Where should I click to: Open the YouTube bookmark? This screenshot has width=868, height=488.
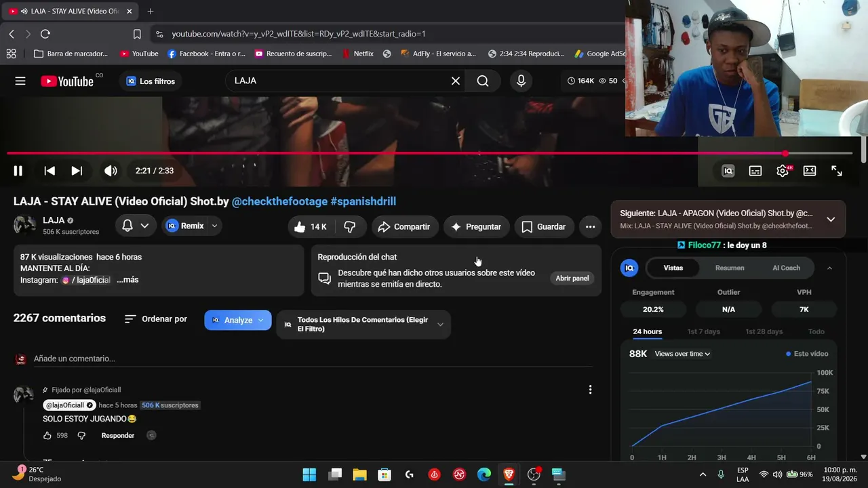[x=139, y=54]
